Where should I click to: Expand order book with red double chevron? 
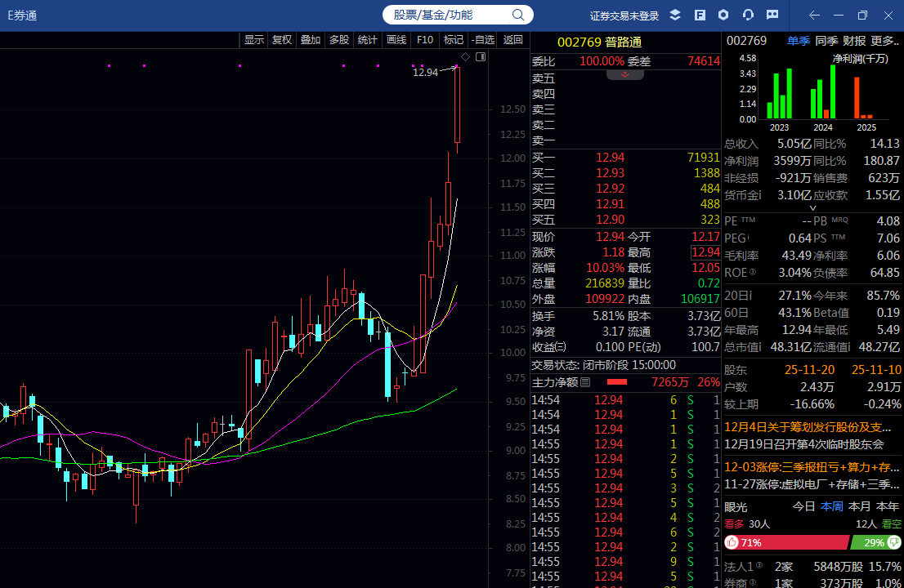[x=625, y=74]
